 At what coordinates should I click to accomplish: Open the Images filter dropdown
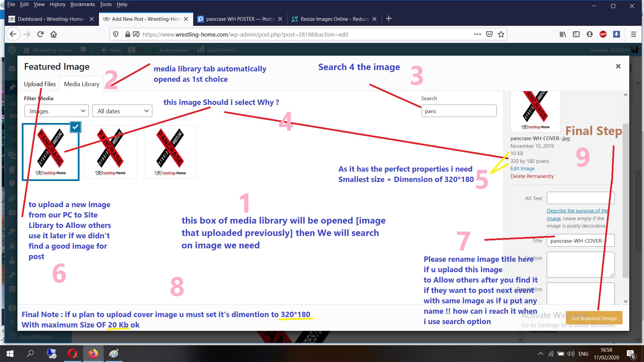coord(56,111)
